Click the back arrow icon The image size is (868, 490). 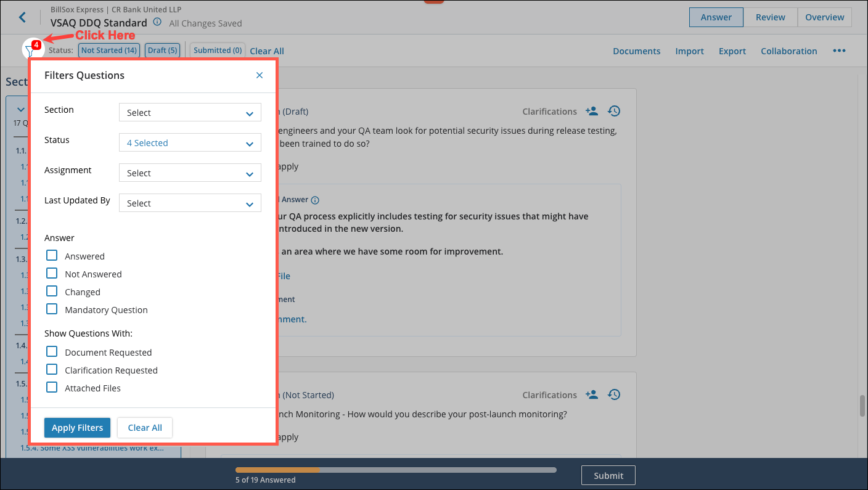(x=23, y=17)
